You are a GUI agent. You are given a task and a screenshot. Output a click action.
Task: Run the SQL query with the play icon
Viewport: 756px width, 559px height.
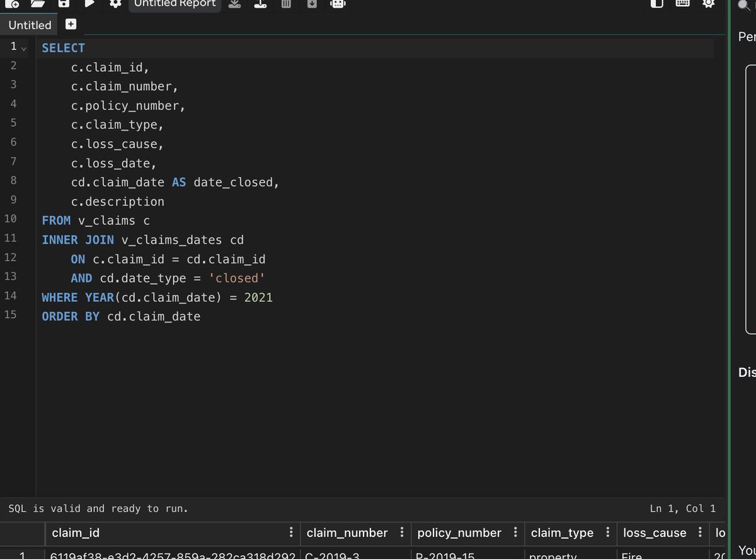[x=89, y=4]
